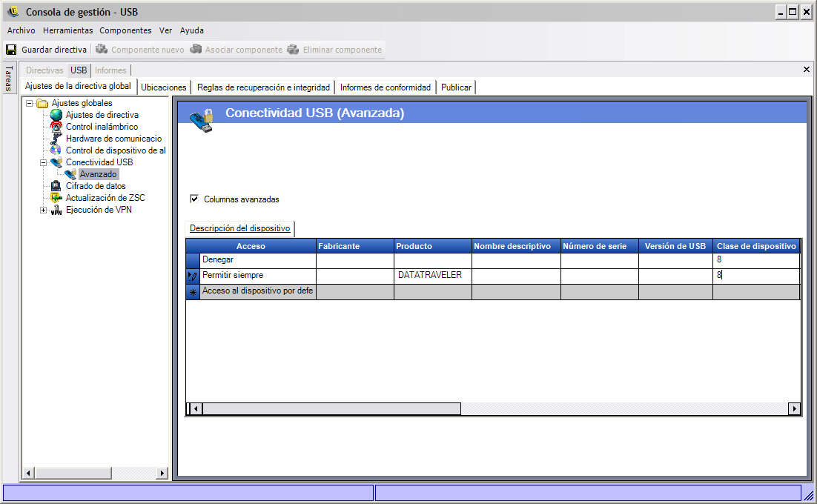Click the Nombre descriptivo column header

[x=516, y=246]
